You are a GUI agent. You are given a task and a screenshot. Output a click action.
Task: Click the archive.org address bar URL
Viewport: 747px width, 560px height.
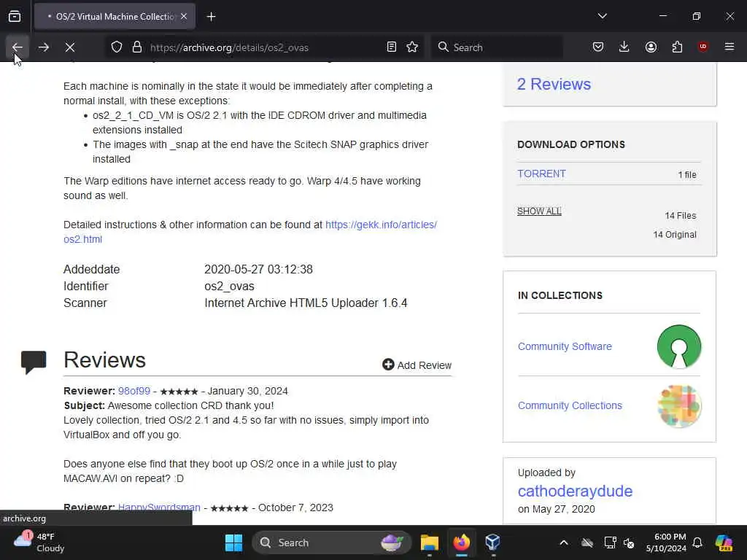click(229, 47)
